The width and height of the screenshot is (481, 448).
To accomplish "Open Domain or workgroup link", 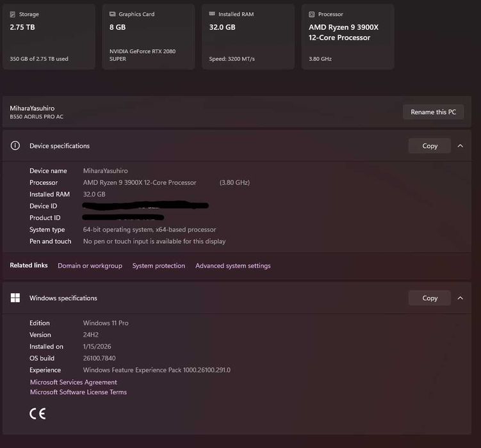I will pos(90,266).
